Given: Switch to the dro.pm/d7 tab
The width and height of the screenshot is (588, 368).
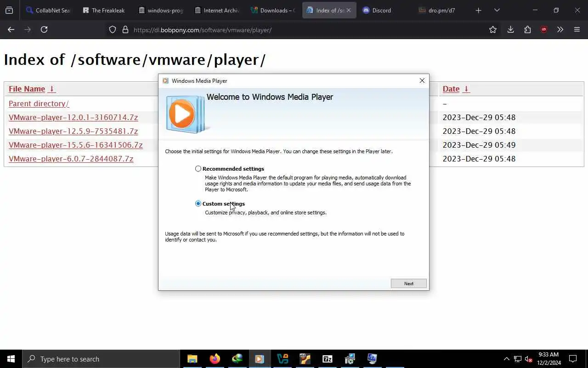Looking at the screenshot, I should click(x=441, y=10).
